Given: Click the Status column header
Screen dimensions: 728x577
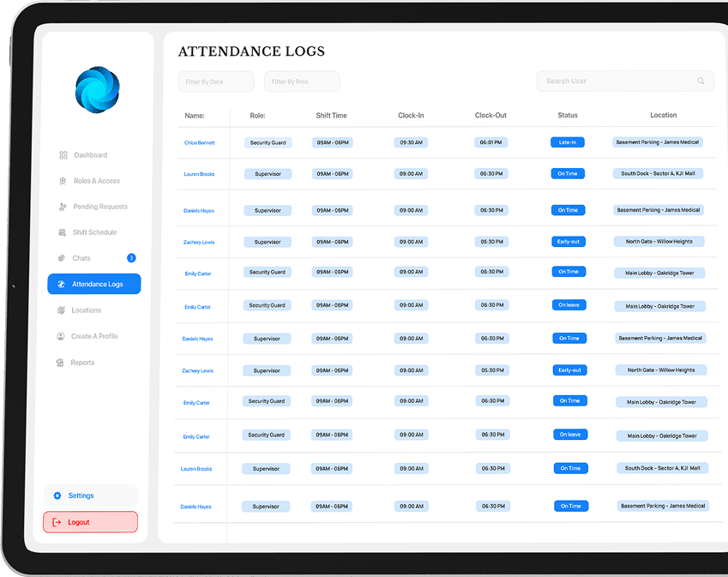Looking at the screenshot, I should coord(568,115).
